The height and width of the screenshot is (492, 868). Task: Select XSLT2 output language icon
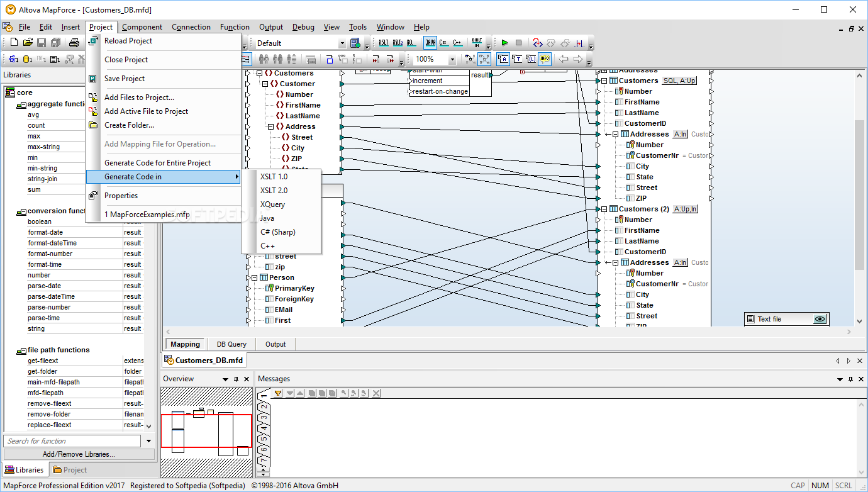coord(398,43)
